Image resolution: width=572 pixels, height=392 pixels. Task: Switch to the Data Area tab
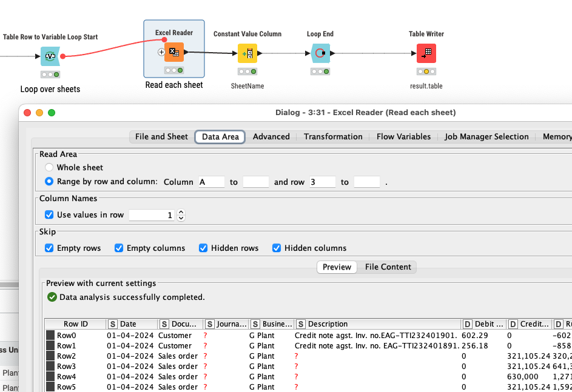click(x=220, y=136)
